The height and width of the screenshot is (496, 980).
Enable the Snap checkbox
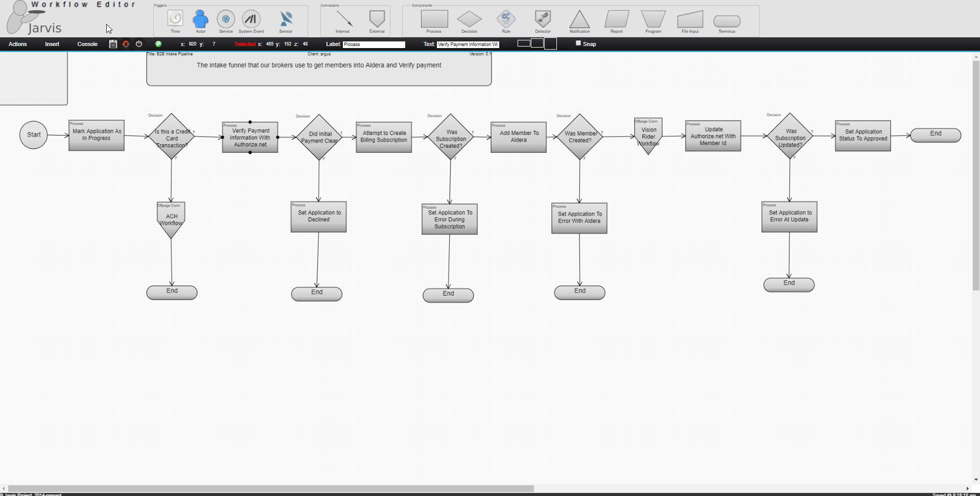[578, 43]
